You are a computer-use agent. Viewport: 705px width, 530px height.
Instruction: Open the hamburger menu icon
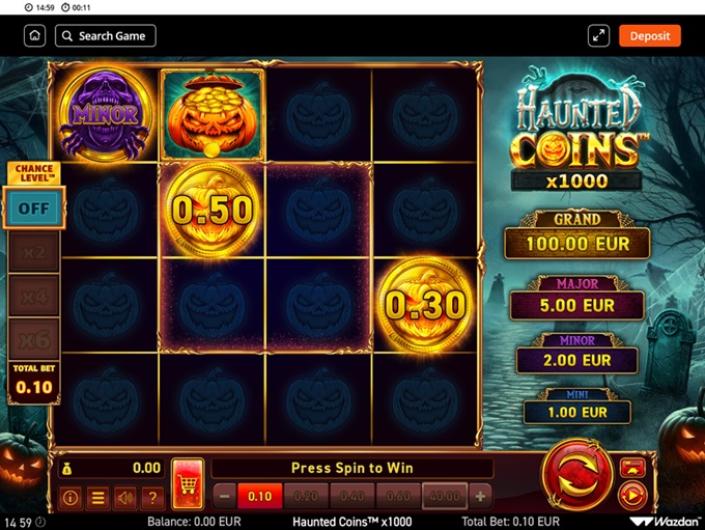[x=98, y=498]
